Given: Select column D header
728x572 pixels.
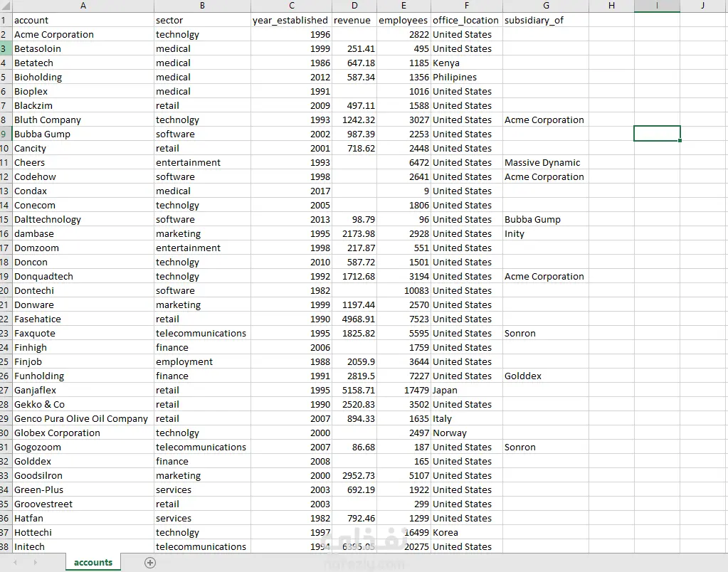Looking at the screenshot, I should pyautogui.click(x=354, y=6).
